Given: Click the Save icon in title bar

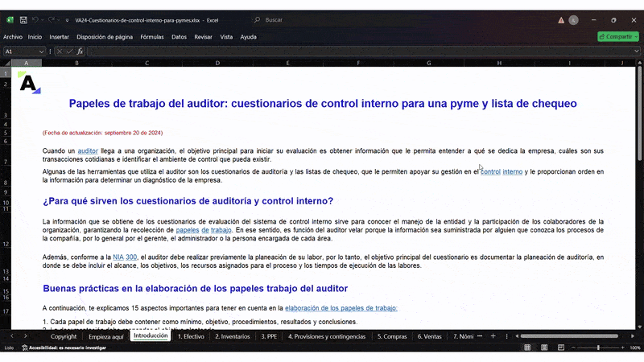Looking at the screenshot, I should 23,20.
